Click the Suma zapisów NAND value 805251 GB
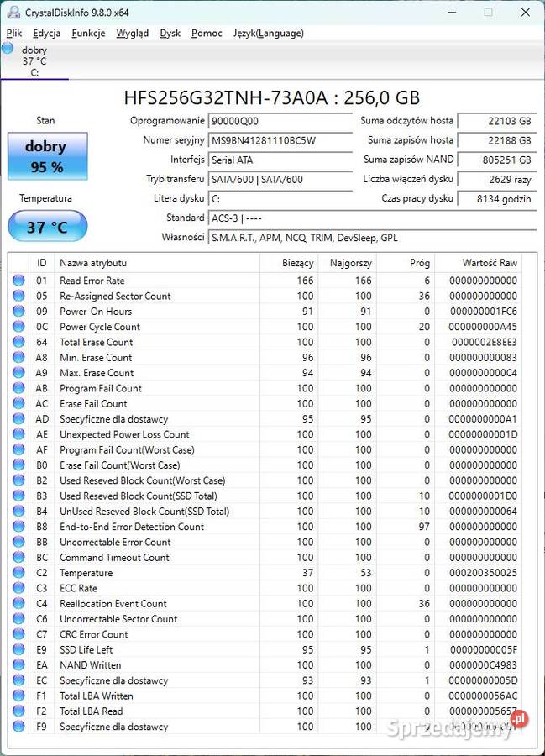This screenshot has height=756, width=545. (496, 160)
